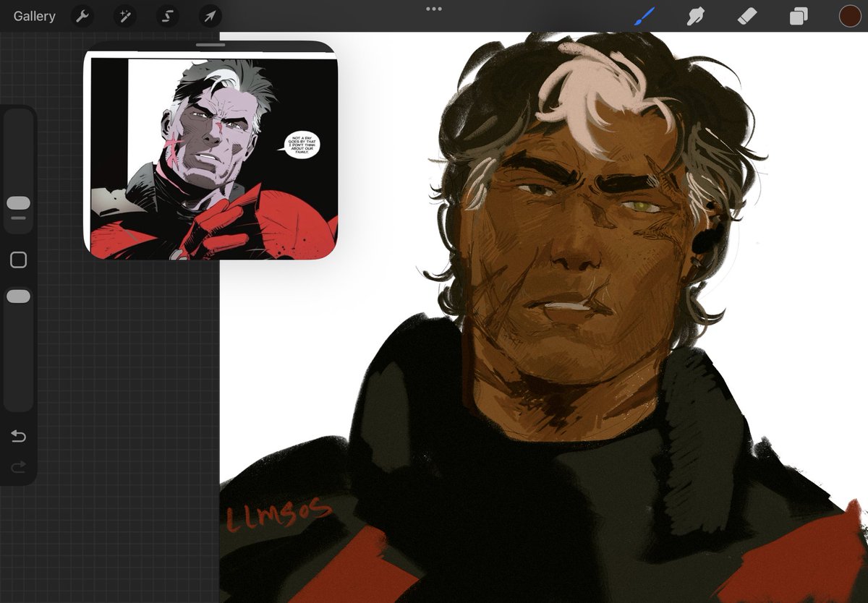
Task: Activate the Transform arrow tool
Action: click(210, 16)
